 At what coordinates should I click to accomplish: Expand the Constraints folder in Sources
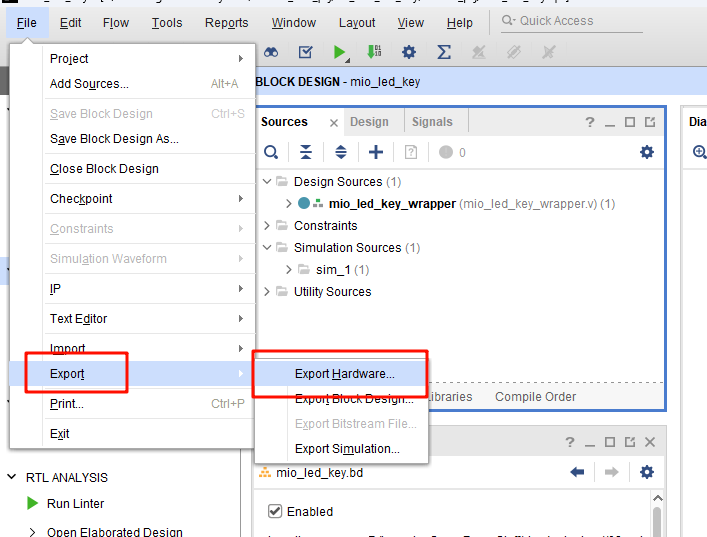click(x=266, y=225)
